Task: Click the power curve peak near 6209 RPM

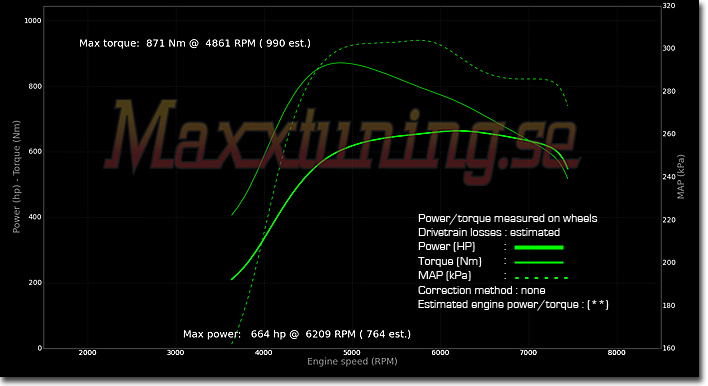Action: click(458, 131)
